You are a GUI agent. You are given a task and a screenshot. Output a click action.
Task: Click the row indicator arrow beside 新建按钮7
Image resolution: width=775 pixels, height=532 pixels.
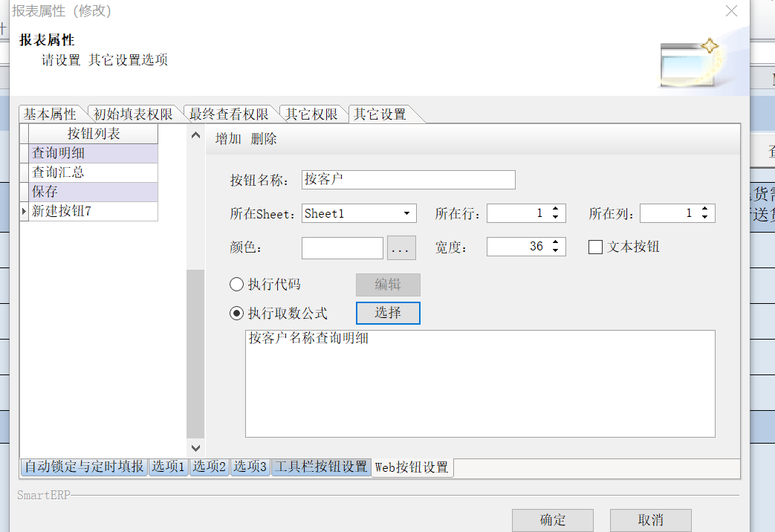[25, 211]
